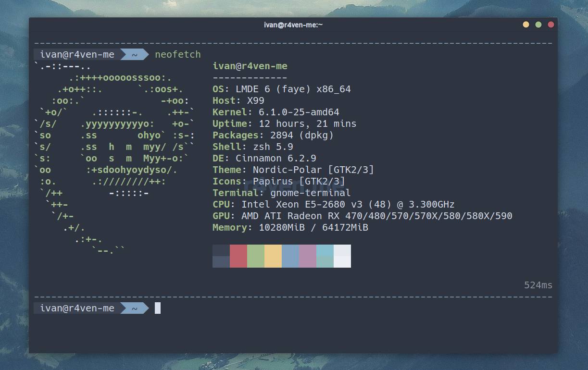
Task: Click the yellow color block
Action: (273, 256)
